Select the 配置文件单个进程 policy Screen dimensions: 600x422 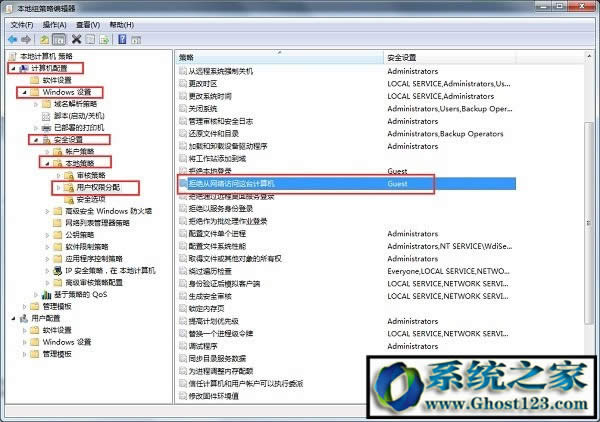pyautogui.click(x=217, y=234)
